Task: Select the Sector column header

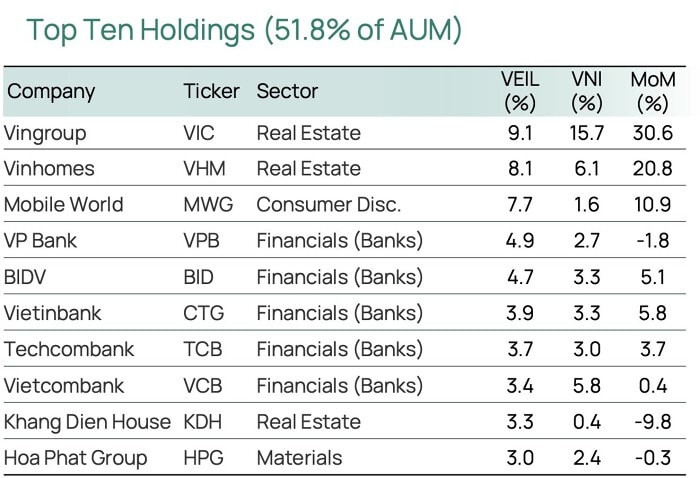Action: click(287, 91)
